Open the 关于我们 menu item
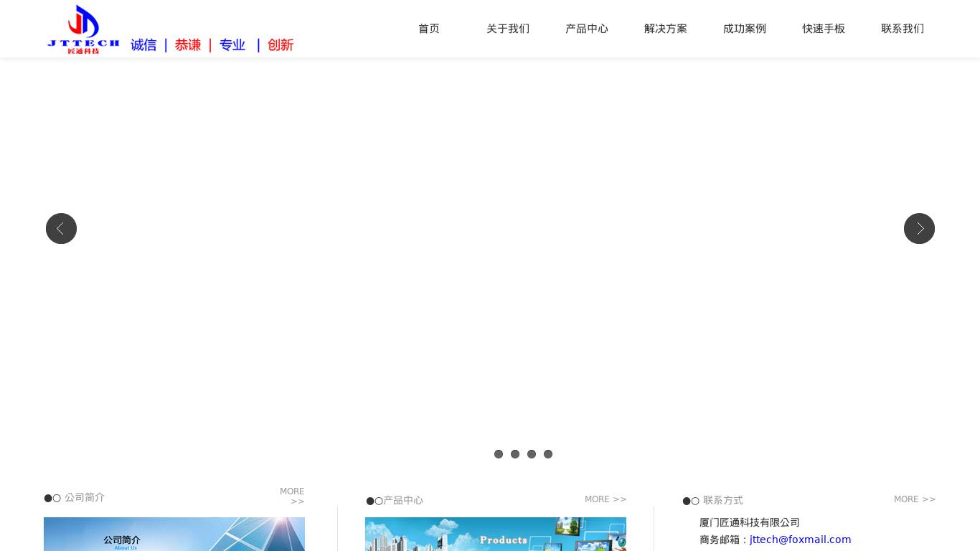The height and width of the screenshot is (551, 980). [508, 29]
